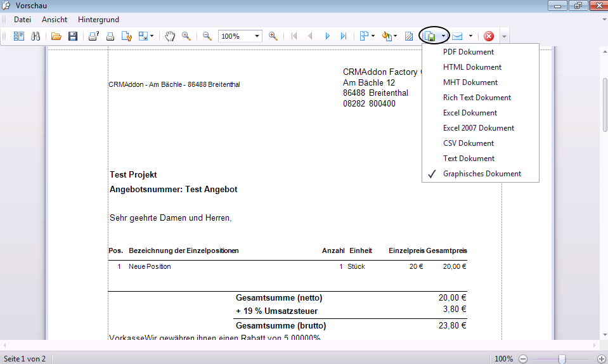This screenshot has height=364, width=608.
Task: Choose PDF Dokument export
Action: (x=481, y=52)
